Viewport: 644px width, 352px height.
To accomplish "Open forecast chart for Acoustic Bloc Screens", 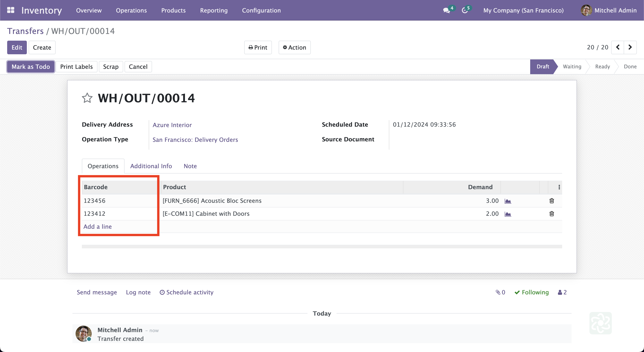I will click(508, 201).
